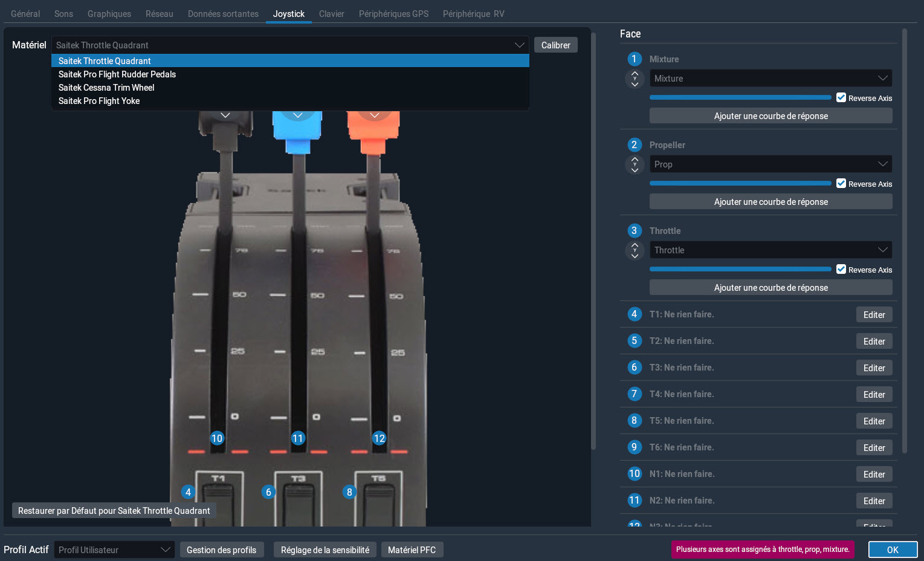Switch to the Sons tab
The image size is (924, 561).
click(63, 14)
